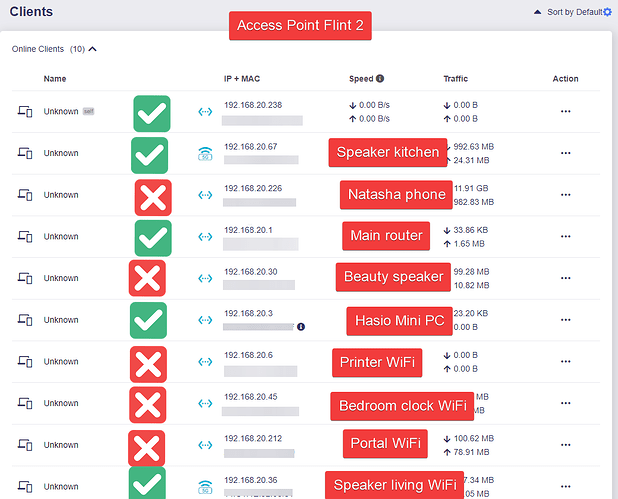Click the Name column header
Viewport: 618px width, 499px height.
click(x=55, y=78)
